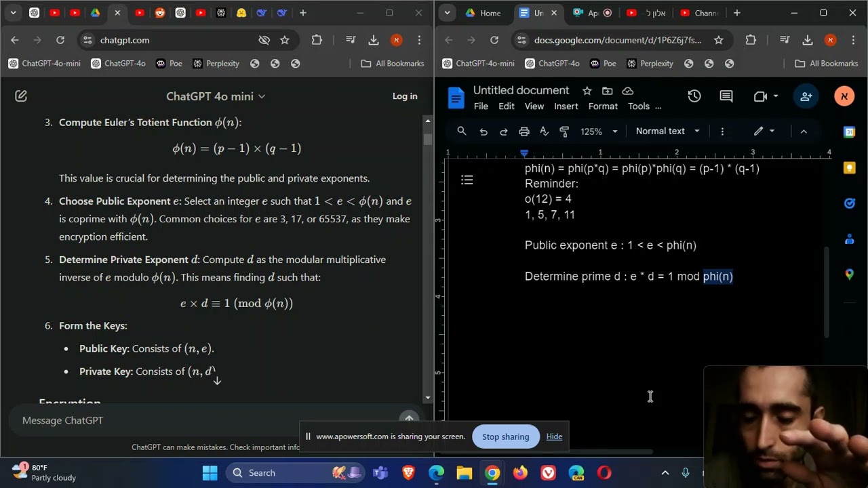The image size is (868, 488).
Task: Select the paint format roller icon
Action: coord(564,131)
